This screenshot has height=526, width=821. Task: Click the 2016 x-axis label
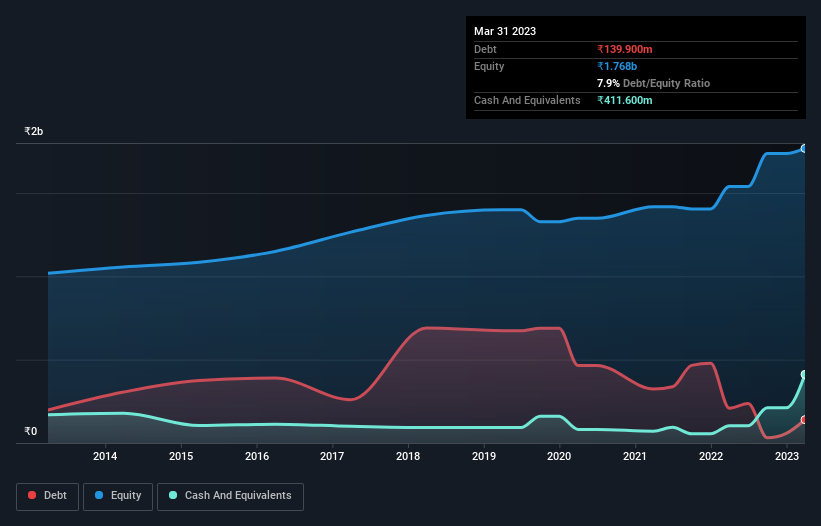[257, 456]
